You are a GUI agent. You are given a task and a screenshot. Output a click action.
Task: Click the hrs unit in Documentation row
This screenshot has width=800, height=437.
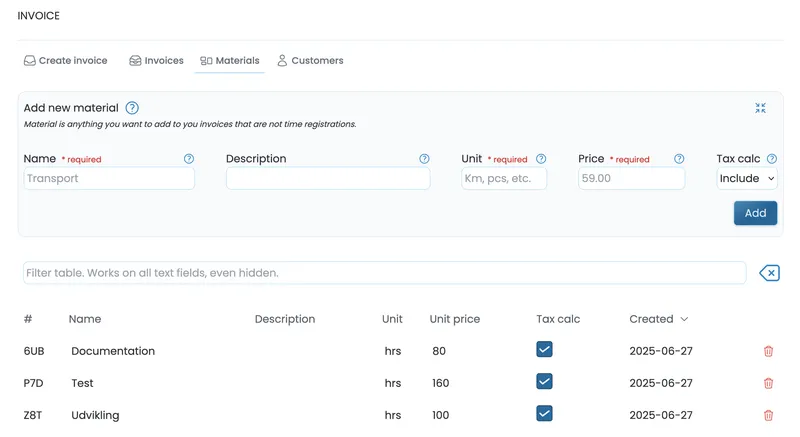pos(393,351)
